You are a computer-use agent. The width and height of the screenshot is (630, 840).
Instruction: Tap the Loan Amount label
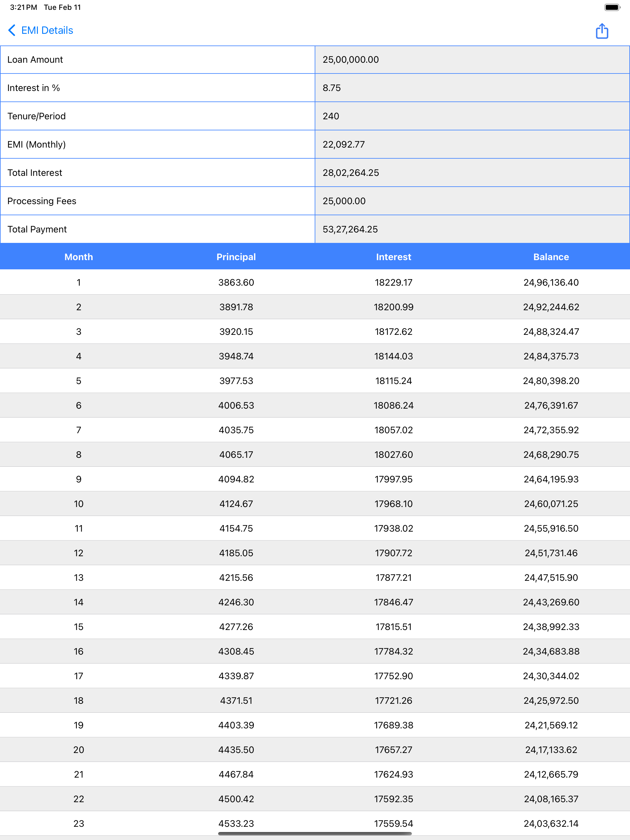(35, 60)
